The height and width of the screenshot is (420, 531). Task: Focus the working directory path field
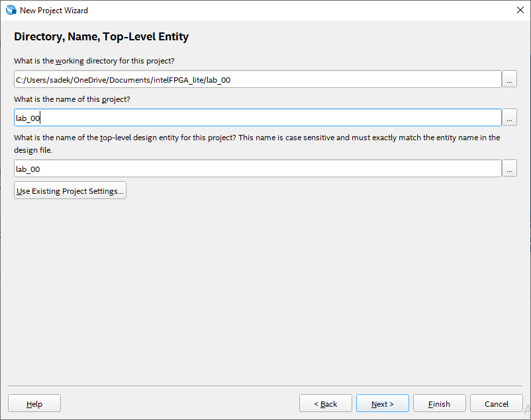tap(257, 79)
